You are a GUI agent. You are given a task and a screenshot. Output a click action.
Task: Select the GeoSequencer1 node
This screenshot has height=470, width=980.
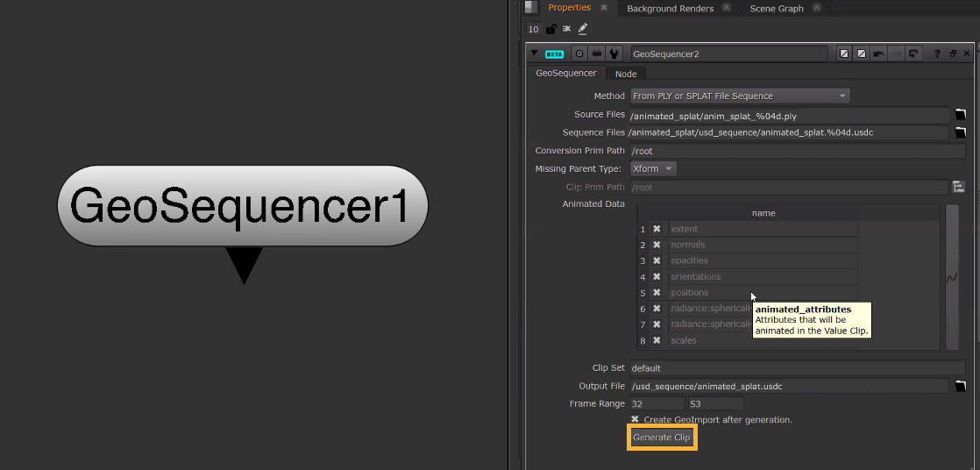point(243,205)
